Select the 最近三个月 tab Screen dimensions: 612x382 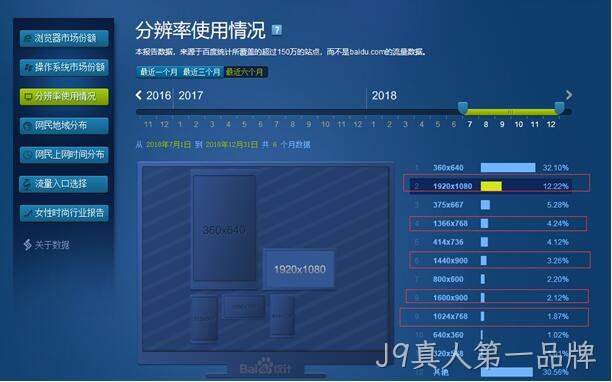(x=202, y=72)
